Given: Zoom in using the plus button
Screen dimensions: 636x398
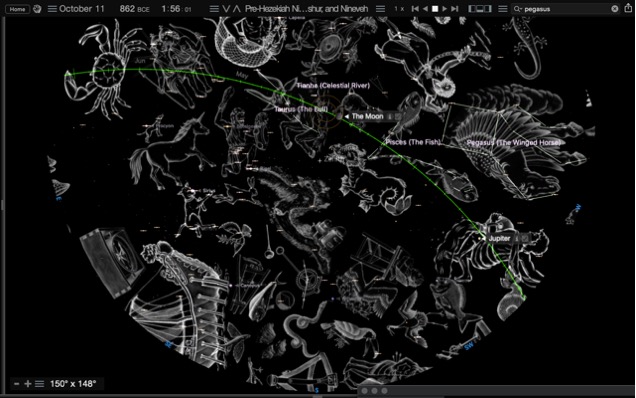Looking at the screenshot, I should (x=28, y=383).
